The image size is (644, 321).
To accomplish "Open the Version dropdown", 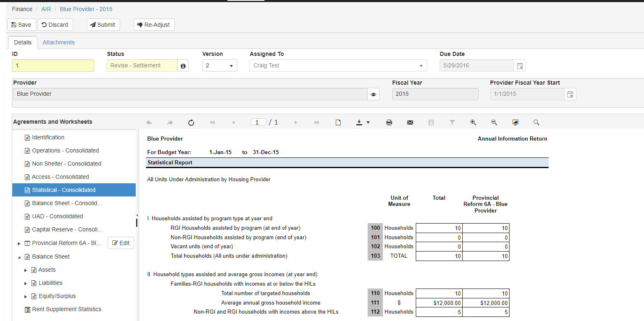I will click(x=220, y=66).
